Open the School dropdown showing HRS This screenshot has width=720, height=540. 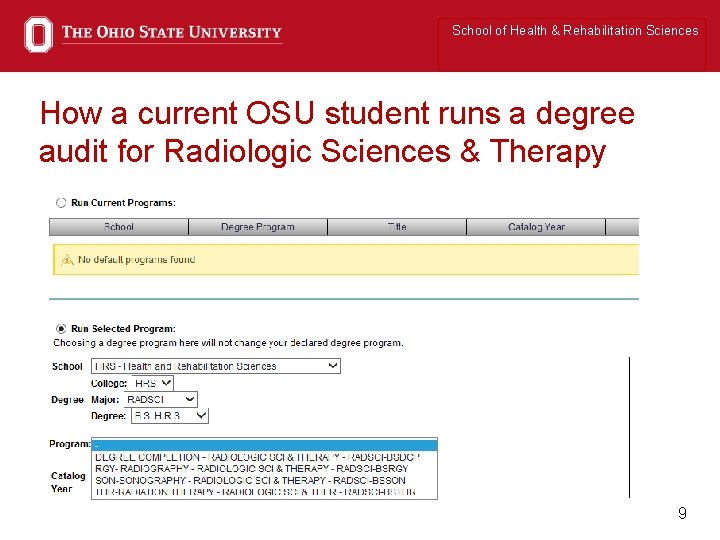click(216, 366)
